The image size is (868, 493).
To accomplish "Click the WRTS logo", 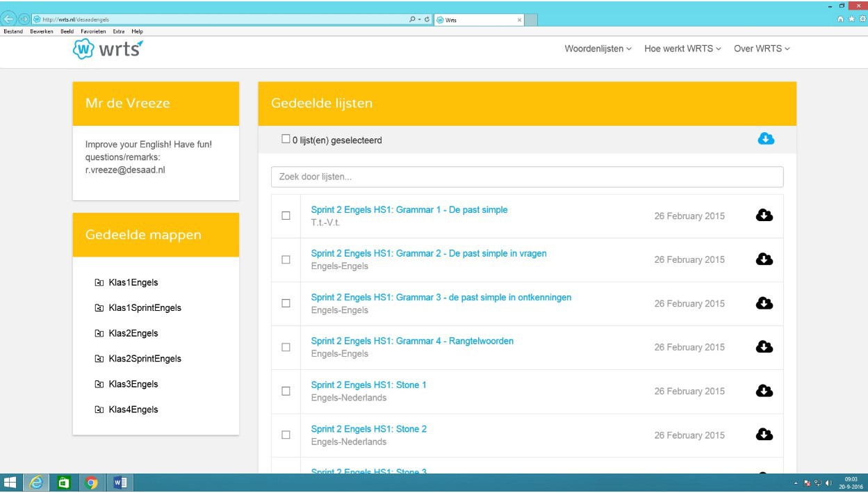I will click(x=108, y=49).
